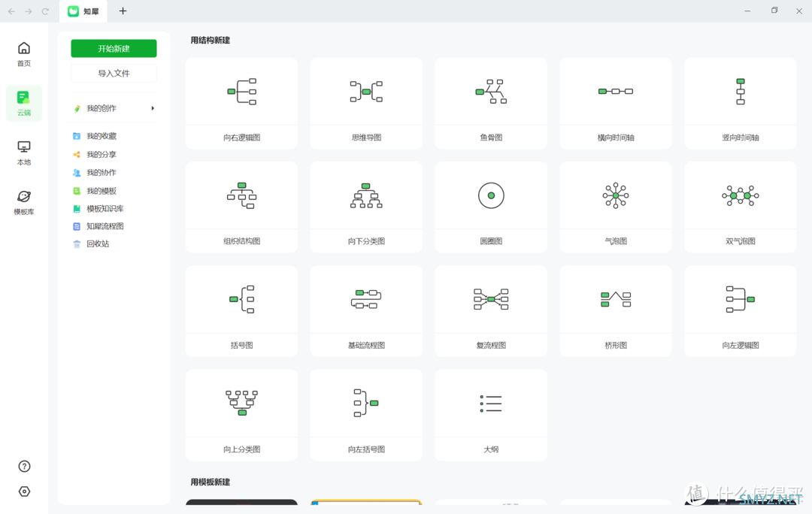Open settings hexagon icon at bottom left

[24, 491]
